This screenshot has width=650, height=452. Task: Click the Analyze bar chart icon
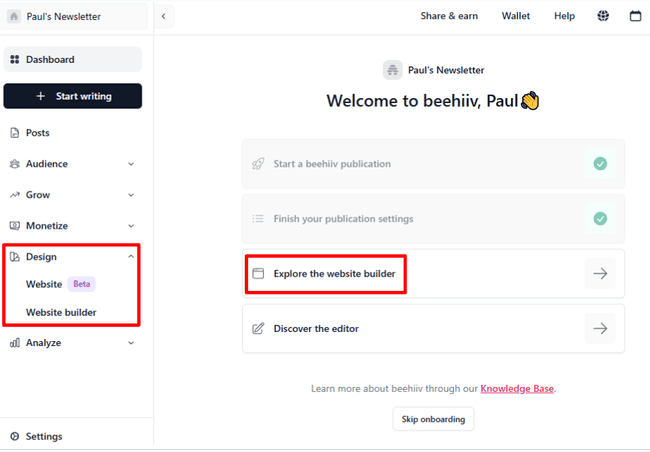(x=15, y=343)
